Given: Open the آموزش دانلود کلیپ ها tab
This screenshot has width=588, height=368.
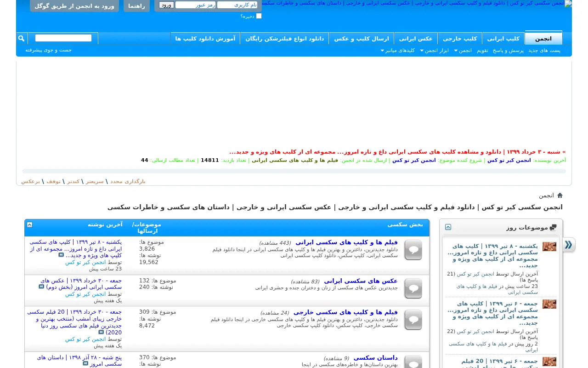Looking at the screenshot, I should (205, 38).
